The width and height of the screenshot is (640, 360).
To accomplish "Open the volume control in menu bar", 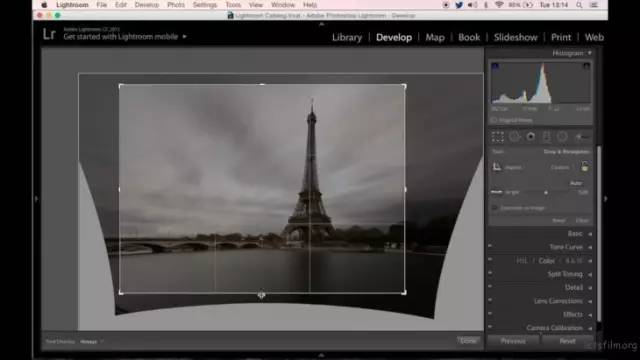I will click(x=472, y=5).
